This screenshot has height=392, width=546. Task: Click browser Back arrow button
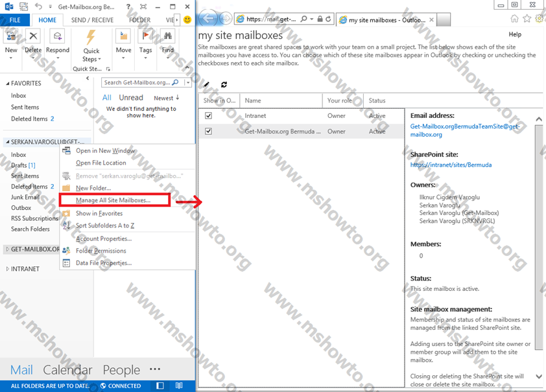click(208, 18)
